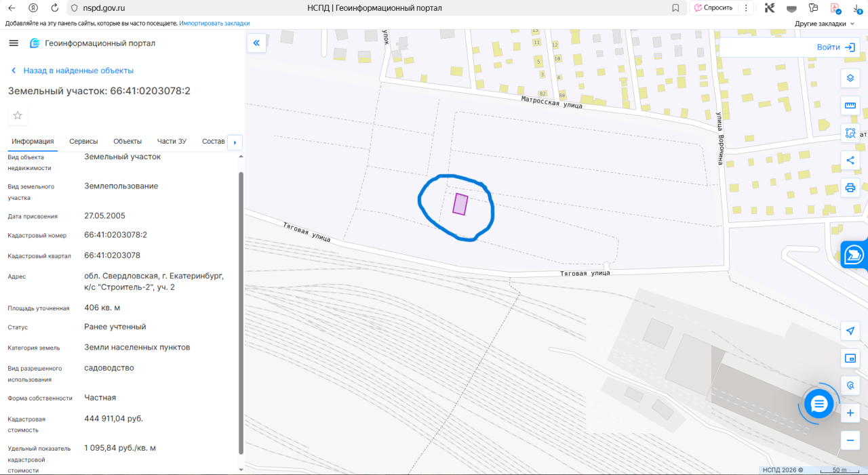Viewport: 868px width, 475px height.
Task: Open the Части ЗУ tab
Action: tap(172, 141)
